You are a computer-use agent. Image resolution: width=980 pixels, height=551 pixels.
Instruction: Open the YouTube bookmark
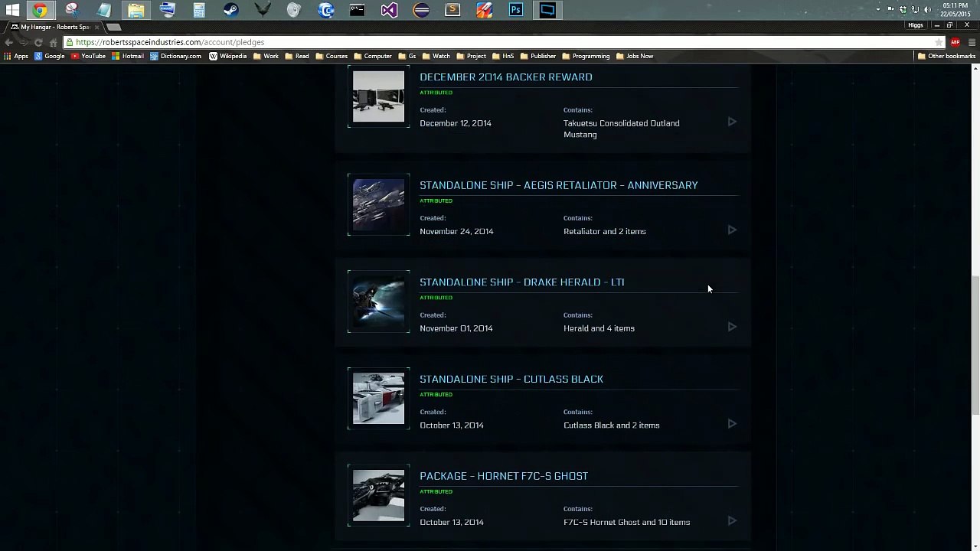pos(88,56)
